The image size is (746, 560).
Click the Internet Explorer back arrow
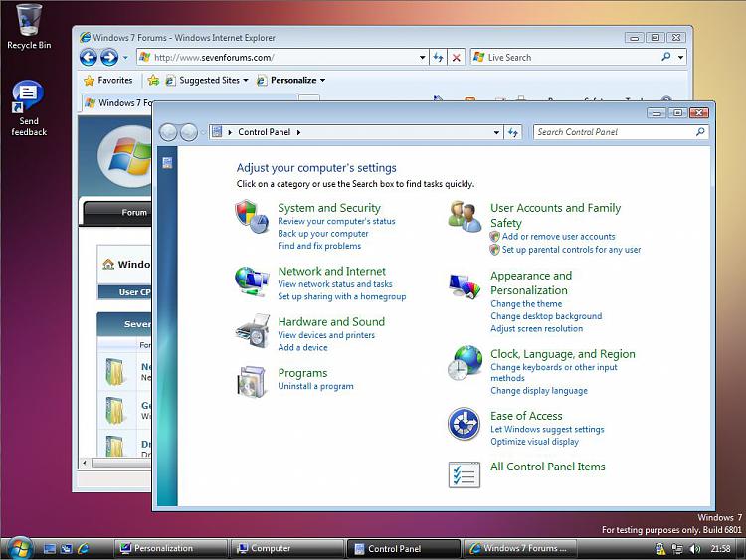click(89, 57)
